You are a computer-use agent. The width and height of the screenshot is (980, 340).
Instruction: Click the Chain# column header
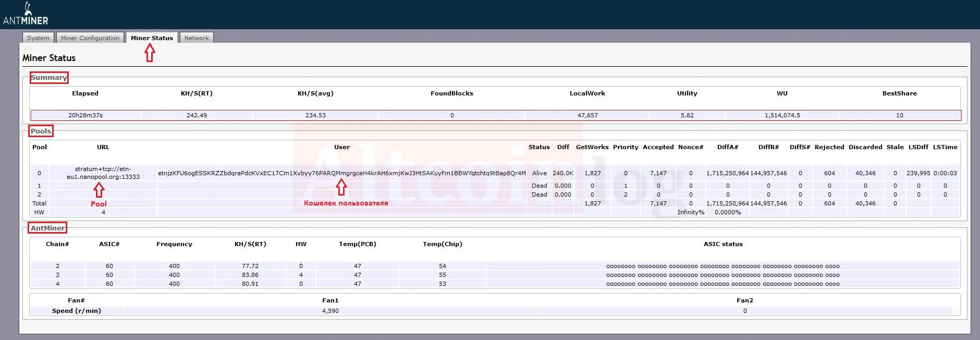click(x=57, y=244)
